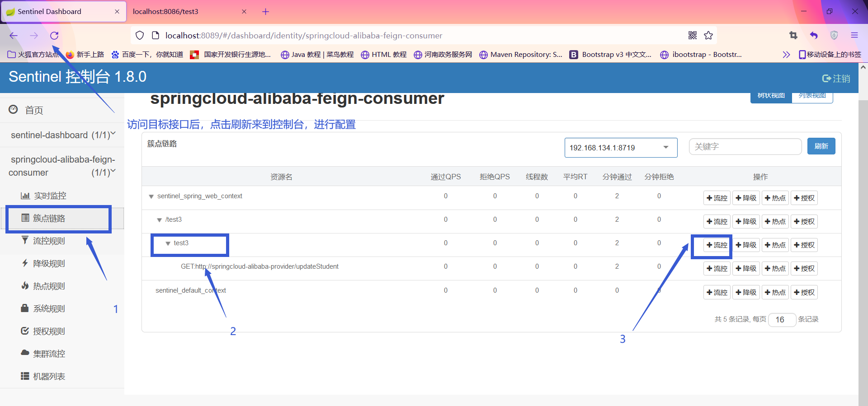
Task: Add 流控 rule for GET updateStudent resource
Action: click(717, 268)
